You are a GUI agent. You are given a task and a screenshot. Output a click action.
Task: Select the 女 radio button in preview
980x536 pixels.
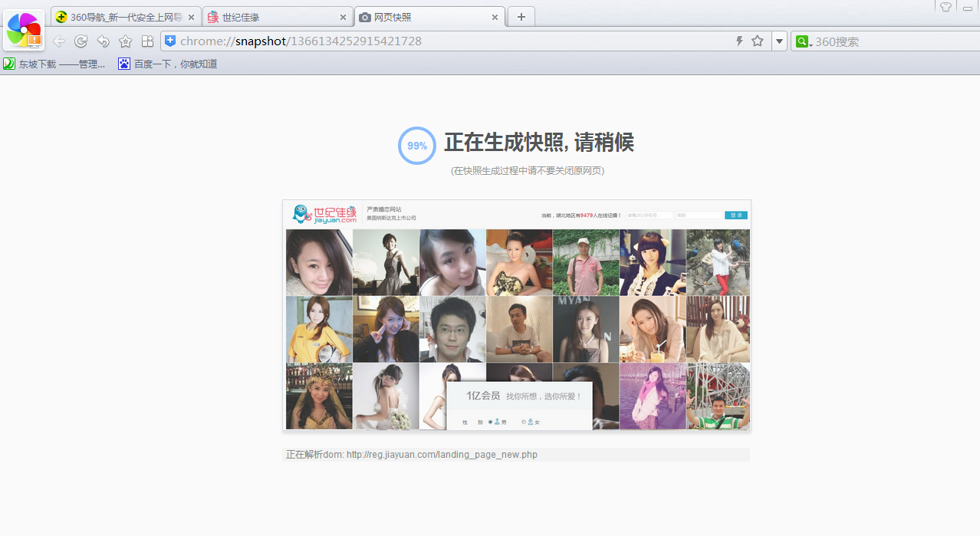tap(524, 422)
